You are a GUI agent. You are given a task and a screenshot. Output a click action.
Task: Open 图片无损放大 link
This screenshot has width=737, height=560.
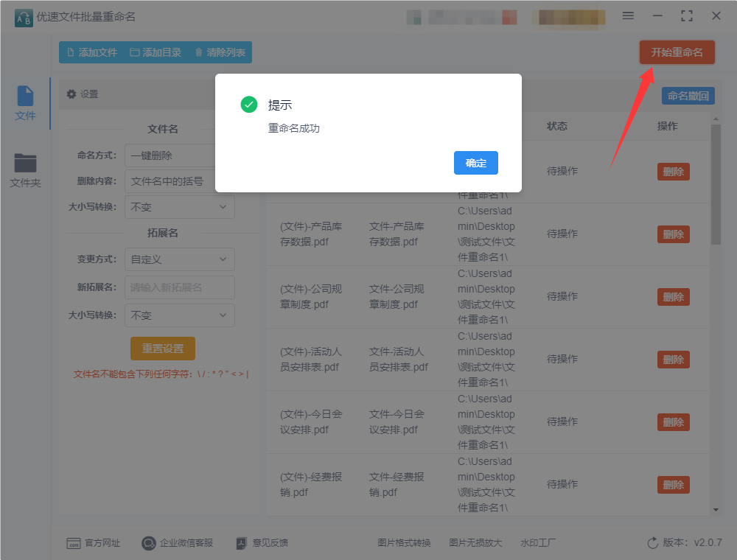(x=475, y=543)
